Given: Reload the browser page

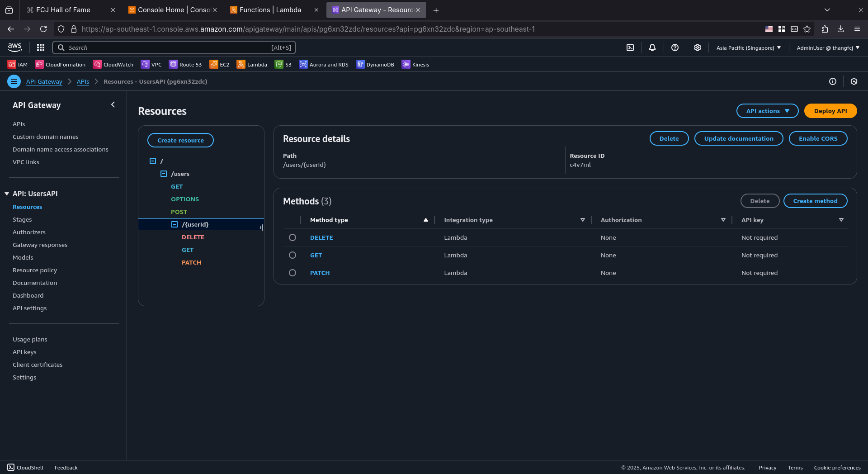Looking at the screenshot, I should 43,29.
